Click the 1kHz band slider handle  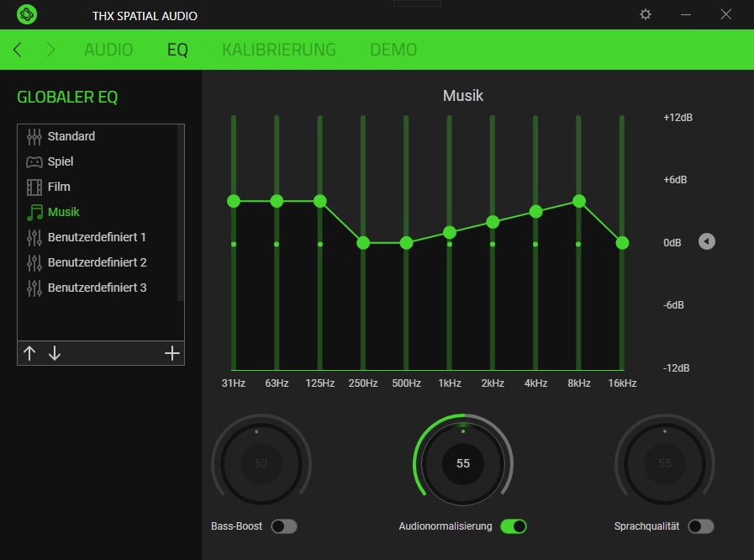click(x=450, y=232)
